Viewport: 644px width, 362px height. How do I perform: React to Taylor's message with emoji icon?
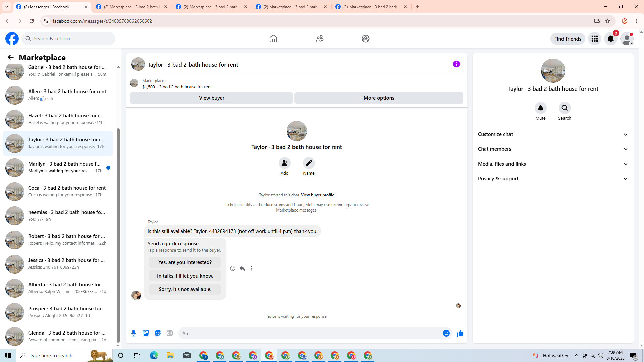[233, 268]
